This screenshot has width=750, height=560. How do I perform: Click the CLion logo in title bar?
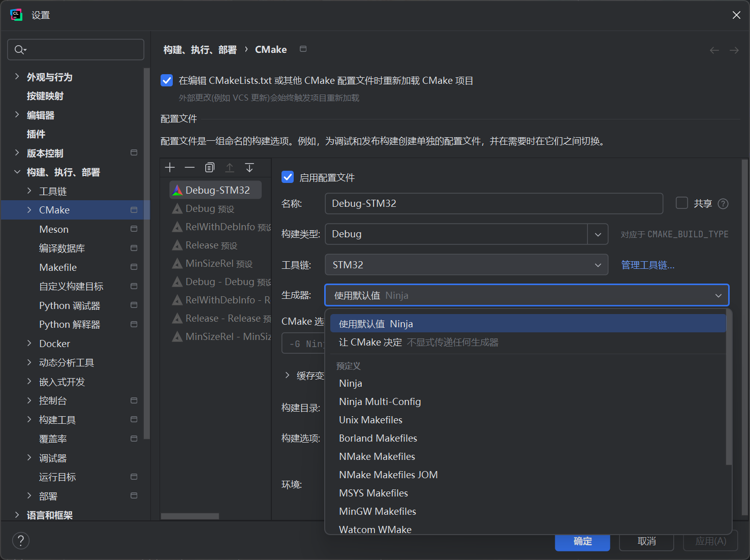tap(16, 15)
